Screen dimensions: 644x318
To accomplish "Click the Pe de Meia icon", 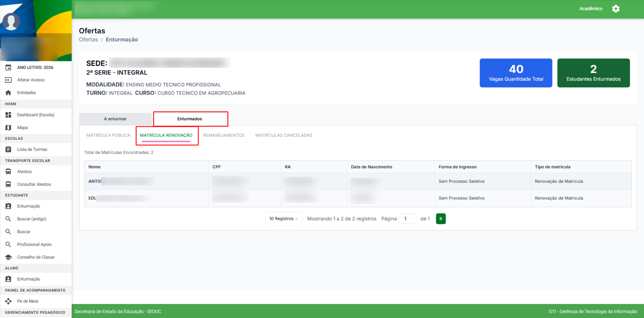I will click(x=8, y=301).
